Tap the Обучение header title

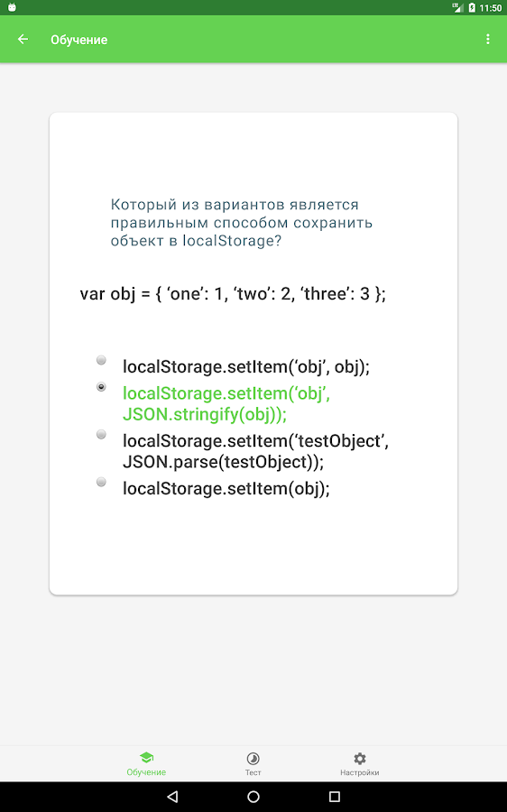pos(79,40)
